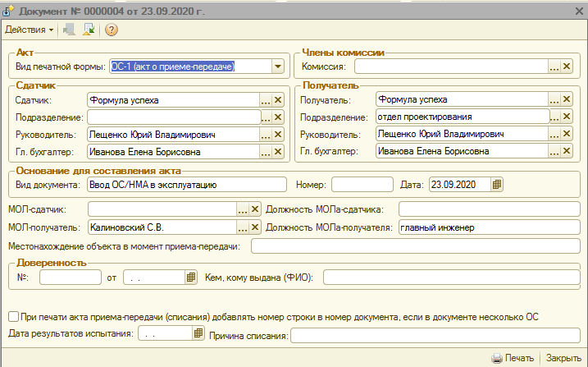Image resolution: width=588 pixels, height=367 pixels.
Task: Click the Местонахождение объекта input field
Action: coord(415,246)
